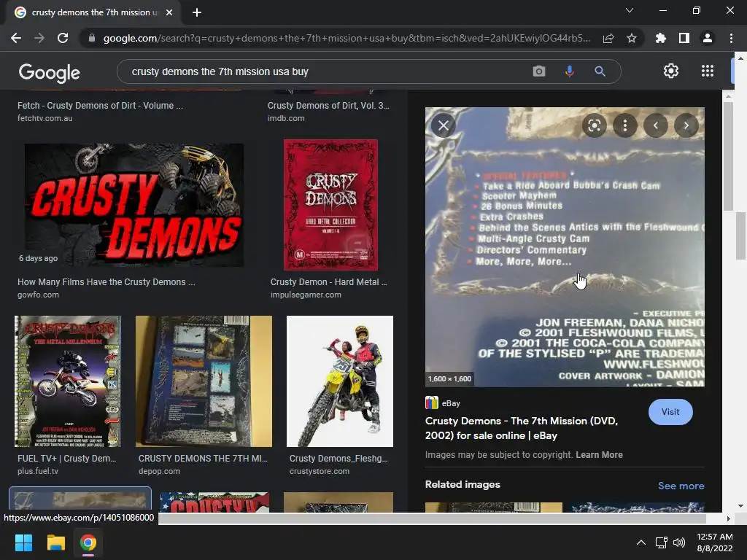
Task: Open the Chrome three-dot menu
Action: 731,38
